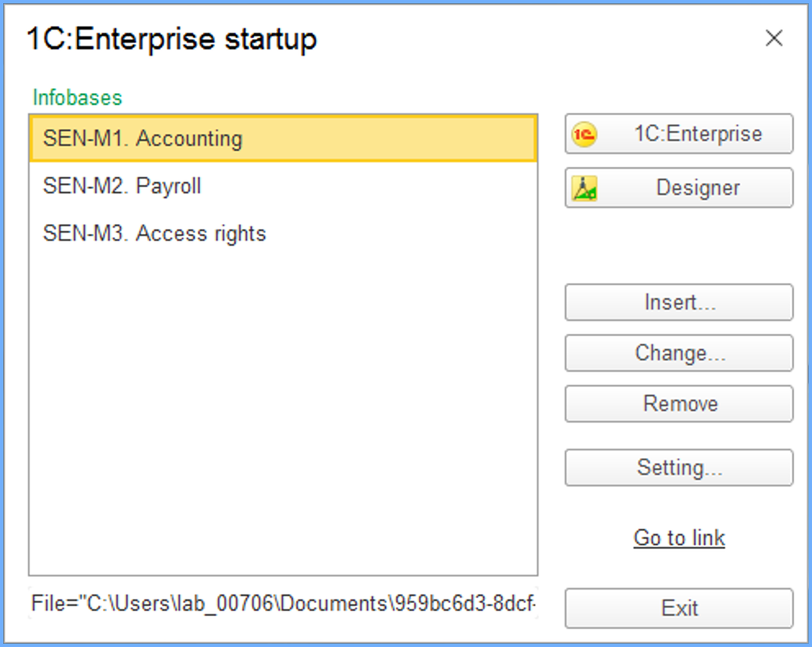Close the 1C:Enterprise startup window
This screenshot has height=647, width=812.
pyautogui.click(x=774, y=38)
